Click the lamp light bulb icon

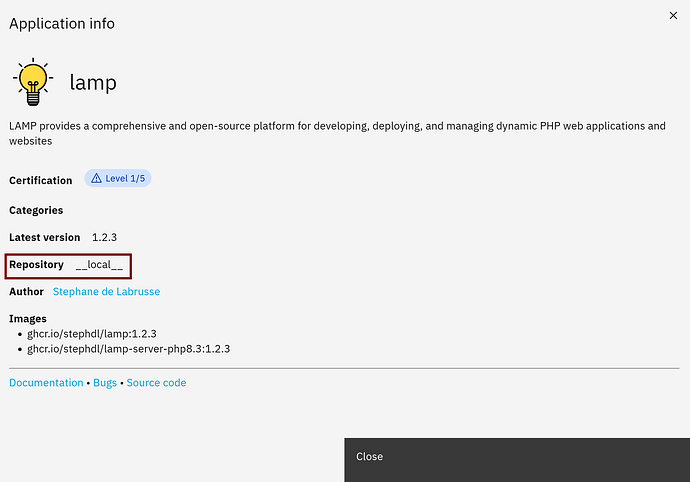tap(33, 82)
